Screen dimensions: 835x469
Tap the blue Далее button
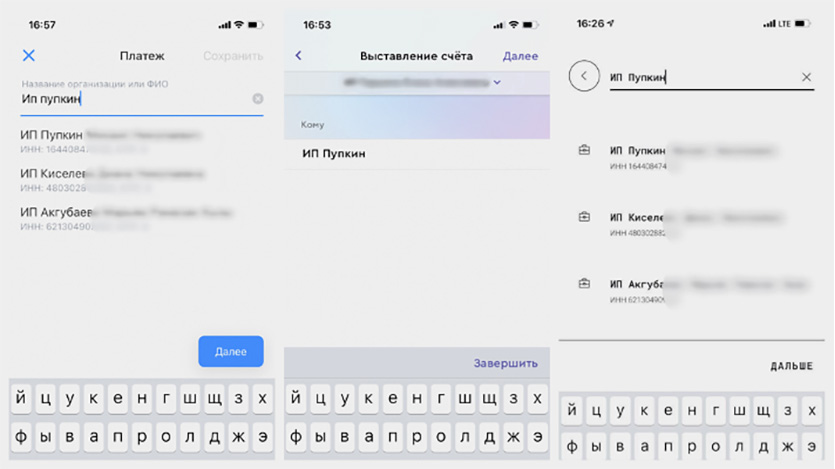pyautogui.click(x=231, y=351)
